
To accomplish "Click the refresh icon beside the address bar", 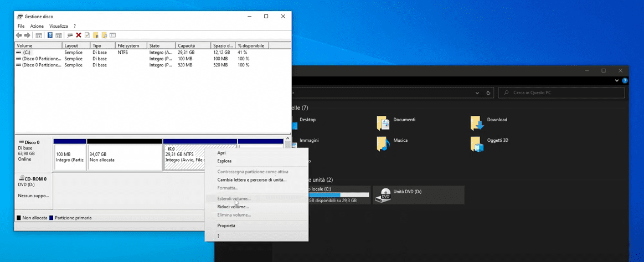I will (488, 93).
